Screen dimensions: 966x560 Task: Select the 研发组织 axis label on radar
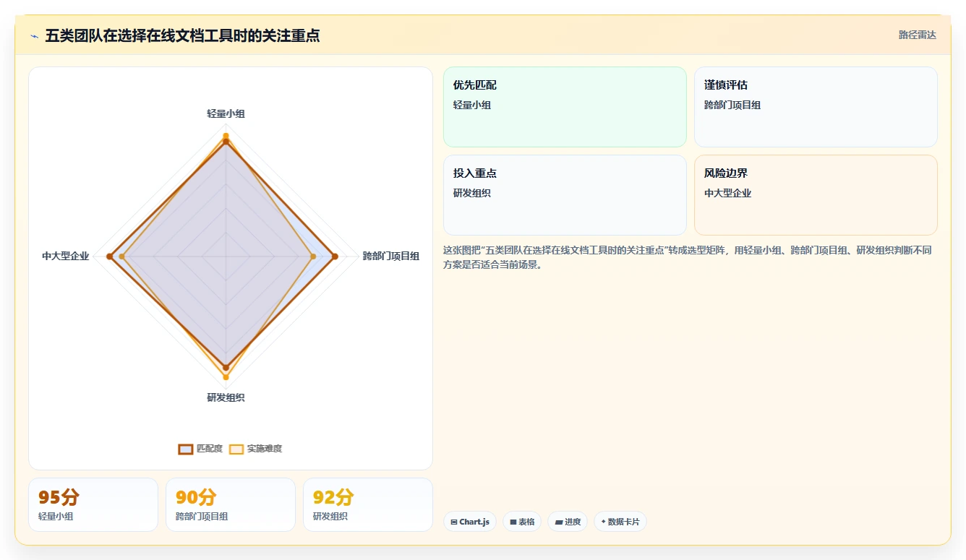point(226,397)
